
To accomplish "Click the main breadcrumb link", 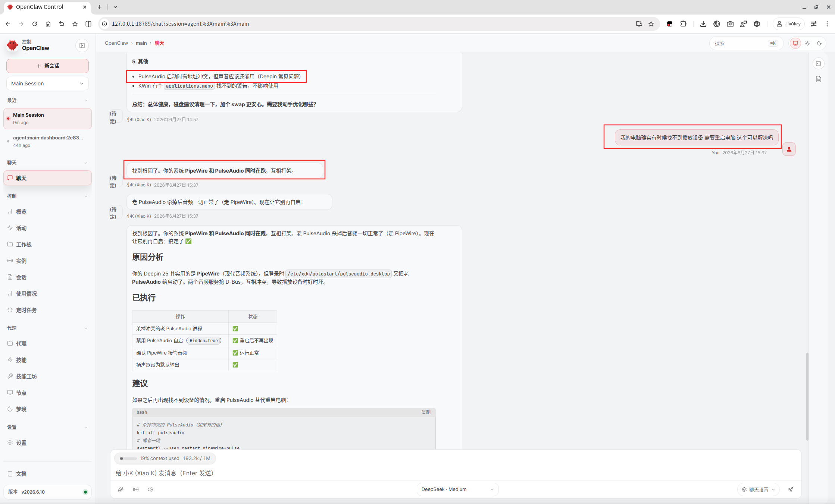I will 141,43.
